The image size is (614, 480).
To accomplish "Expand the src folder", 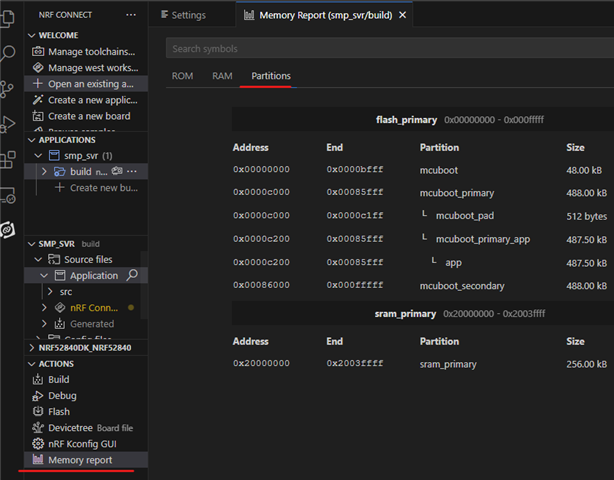I will [50, 292].
